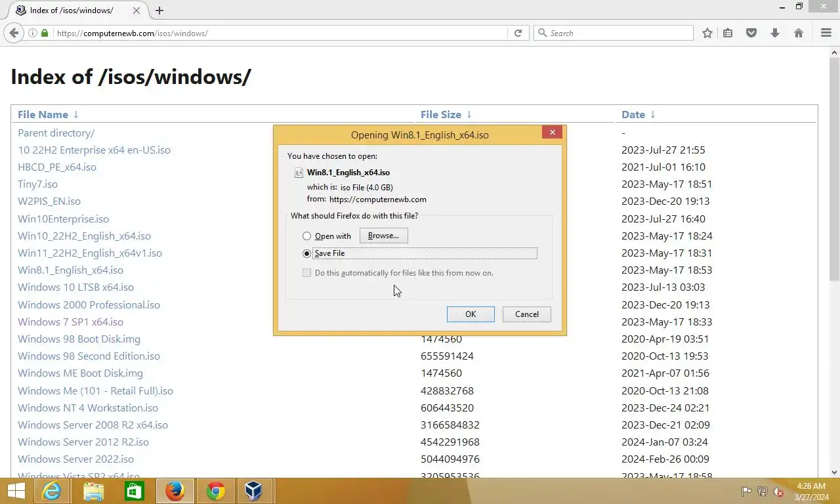Open the Windows Store taskbar icon
This screenshot has width=840, height=504.
tap(134, 491)
